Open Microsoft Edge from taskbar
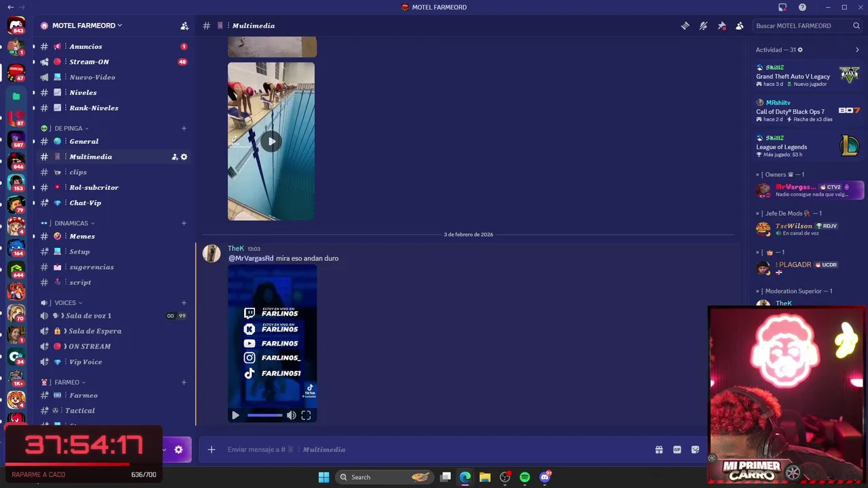This screenshot has height=488, width=868. pos(465,477)
